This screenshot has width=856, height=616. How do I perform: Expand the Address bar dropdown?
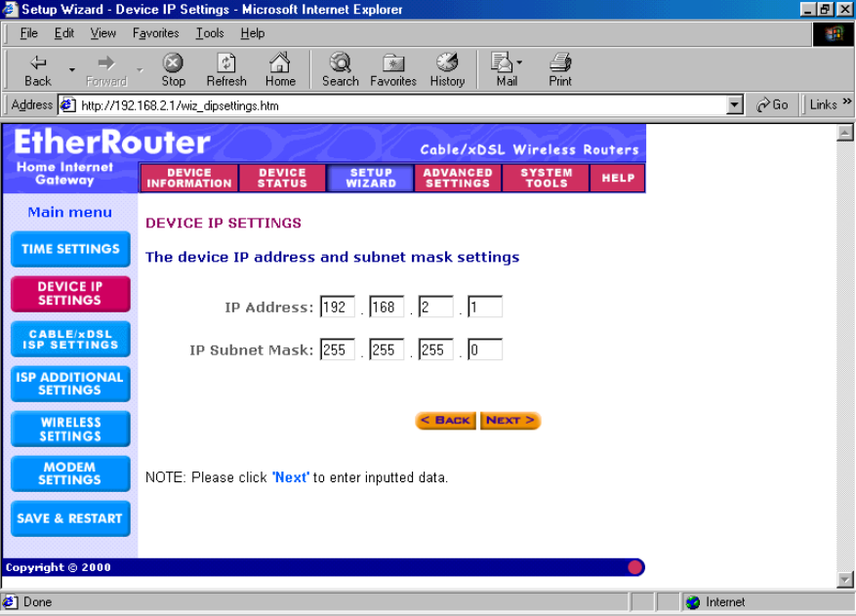coord(735,104)
